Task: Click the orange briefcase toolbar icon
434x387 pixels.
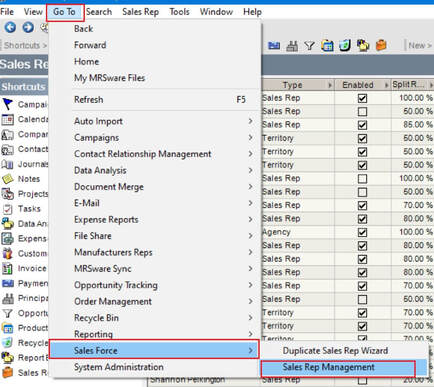Action: pos(381,45)
